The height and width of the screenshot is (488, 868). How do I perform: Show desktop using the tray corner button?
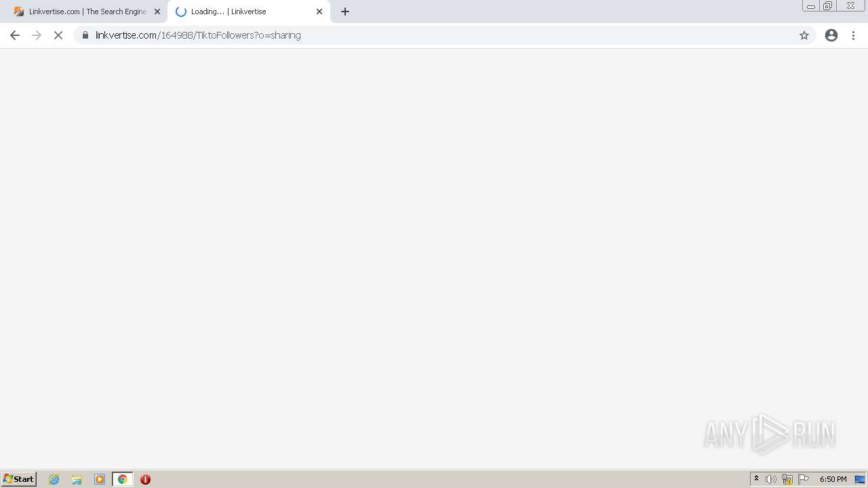point(860,479)
